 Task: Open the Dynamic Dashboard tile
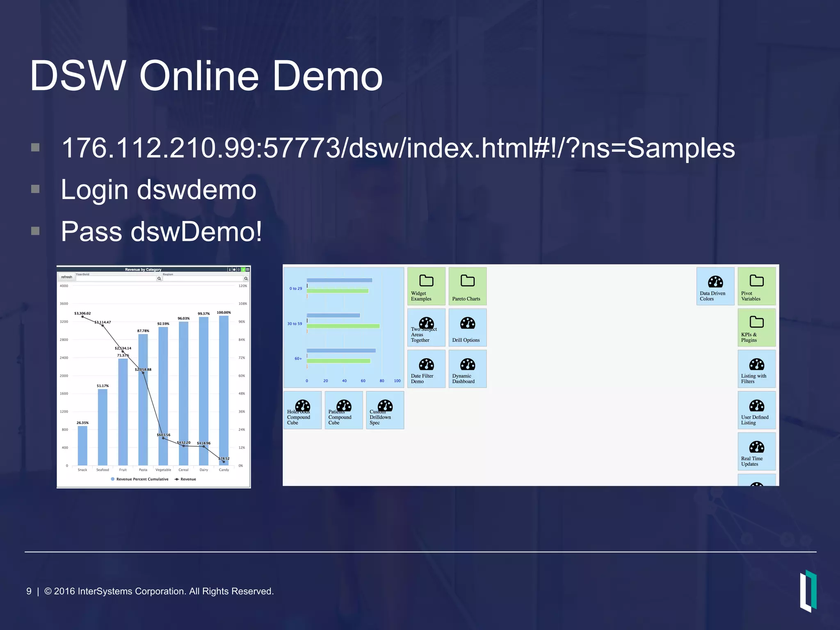468,369
